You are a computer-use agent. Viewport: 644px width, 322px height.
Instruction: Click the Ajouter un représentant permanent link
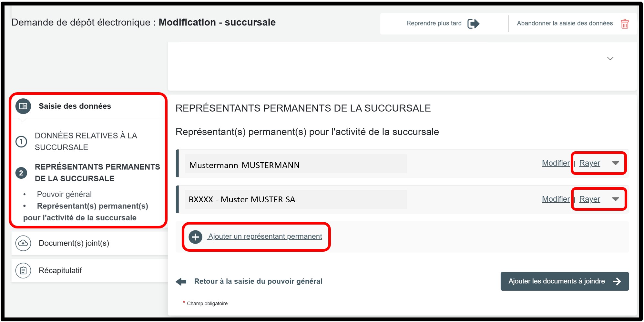[265, 236]
